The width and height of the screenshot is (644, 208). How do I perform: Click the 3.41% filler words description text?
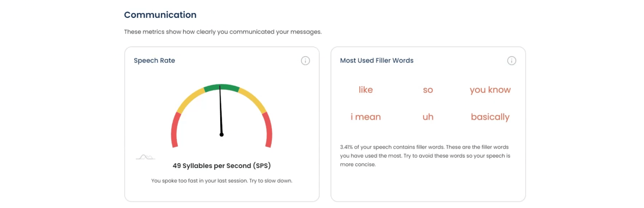(424, 156)
